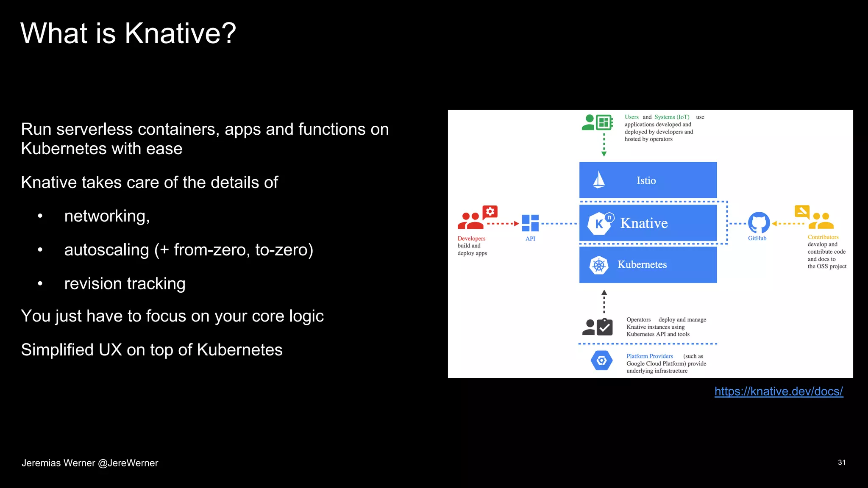Click the Google Cloud Platform hexagon icon
Image resolution: width=868 pixels, height=488 pixels.
tap(601, 360)
